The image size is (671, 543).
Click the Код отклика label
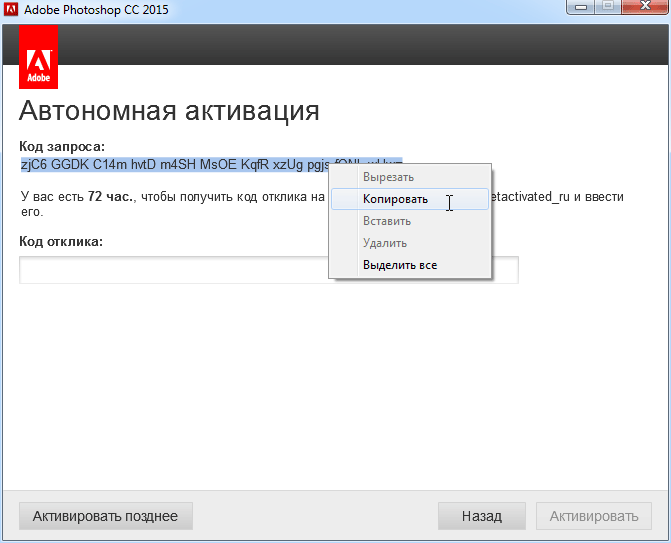(61, 242)
